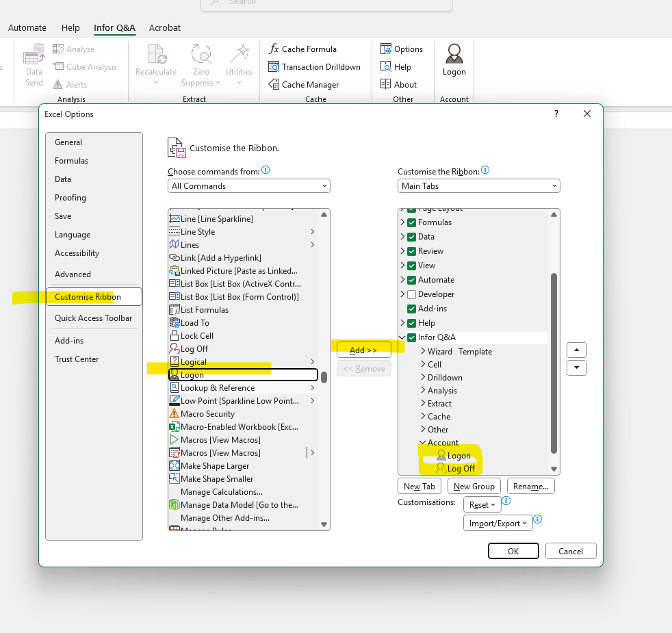Screen dimensions: 672x633
Task: Select Load To command in list
Action: pos(242,323)
